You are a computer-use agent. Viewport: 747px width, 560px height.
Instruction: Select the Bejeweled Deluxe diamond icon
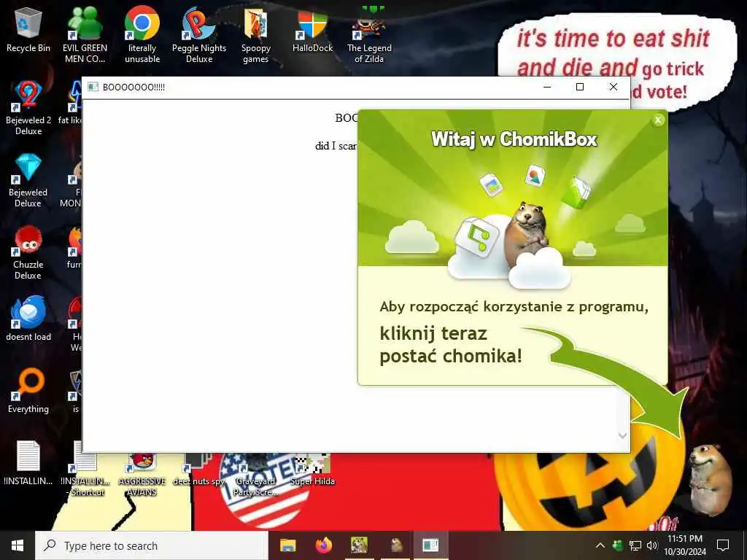[x=28, y=180]
